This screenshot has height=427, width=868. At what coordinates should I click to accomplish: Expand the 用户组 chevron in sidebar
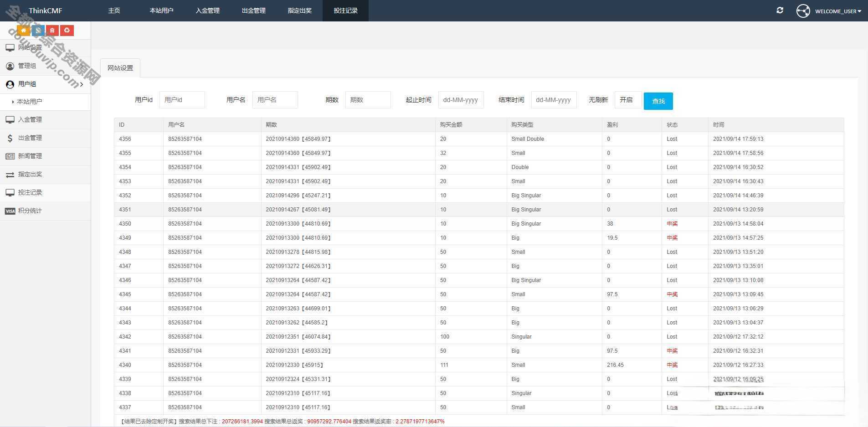(x=82, y=84)
